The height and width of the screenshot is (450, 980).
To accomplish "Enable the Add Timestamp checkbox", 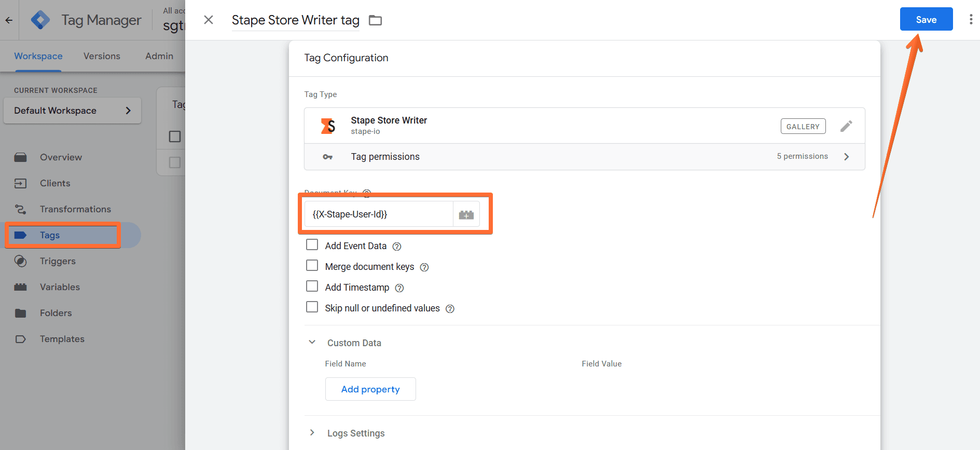I will (312, 286).
